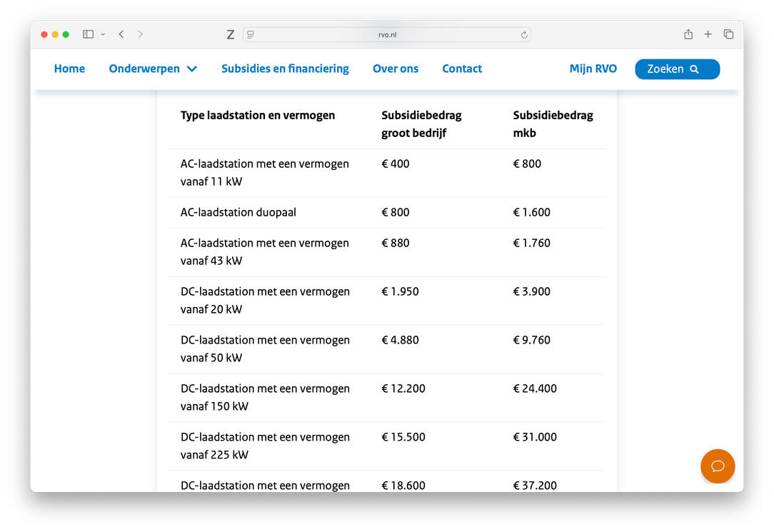Select the € 37.200 cell

coord(535,486)
